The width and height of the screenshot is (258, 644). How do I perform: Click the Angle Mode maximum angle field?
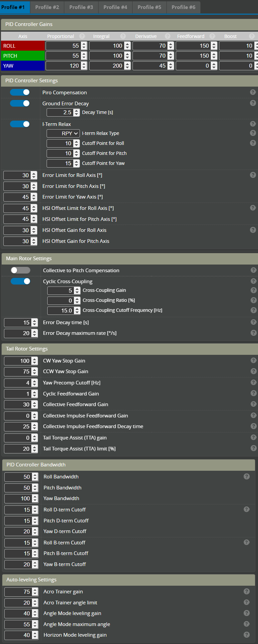[x=18, y=624]
